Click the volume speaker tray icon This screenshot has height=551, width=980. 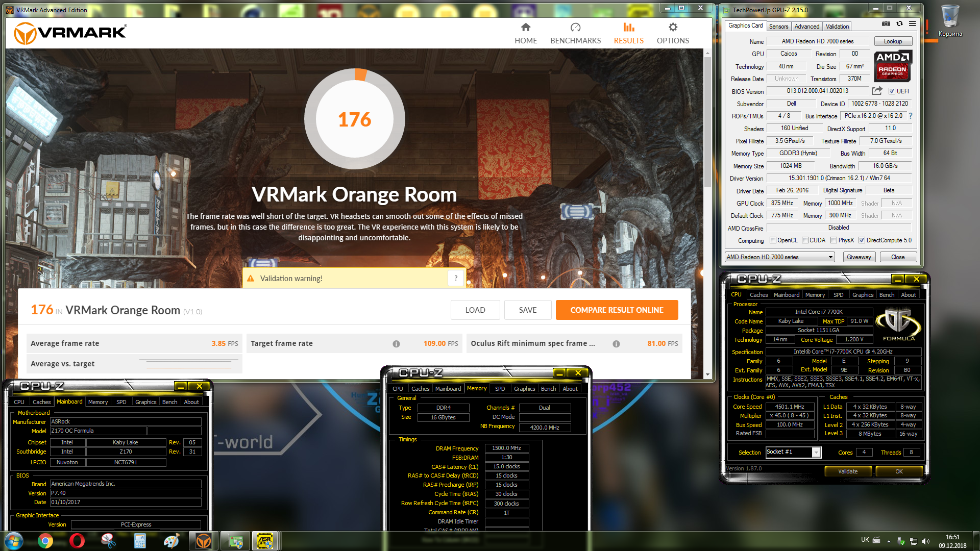[926, 541]
